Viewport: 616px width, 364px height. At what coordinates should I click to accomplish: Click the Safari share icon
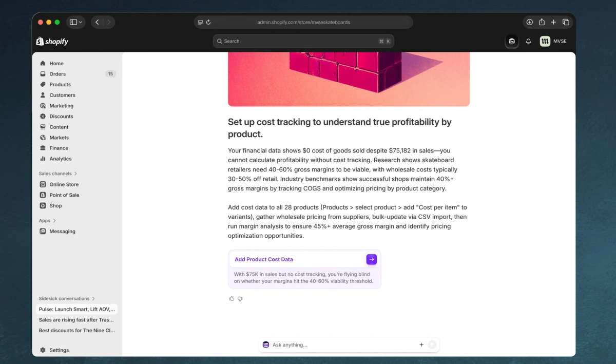pos(542,22)
